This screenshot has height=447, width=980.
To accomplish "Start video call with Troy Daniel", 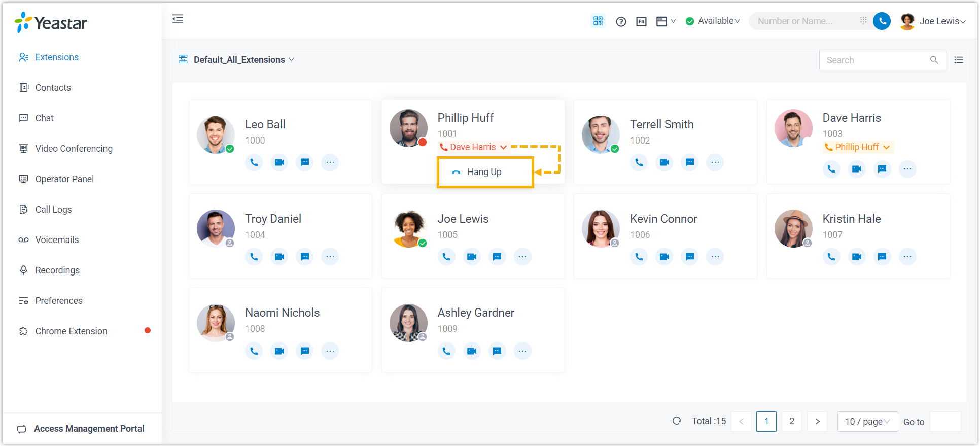I will (x=279, y=257).
